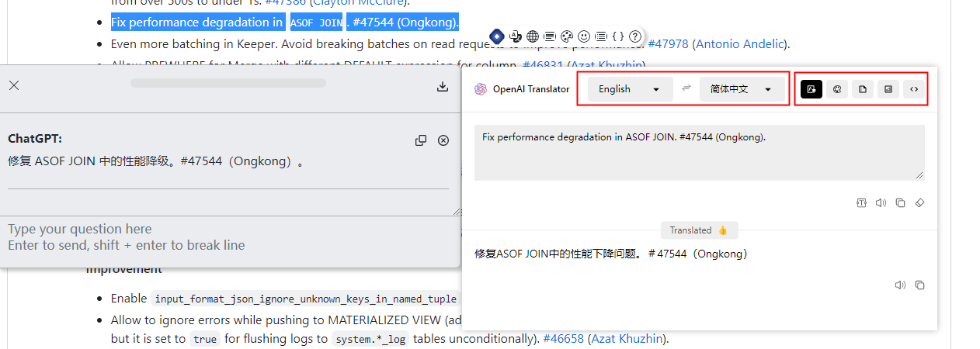
Task: Copy the ChatGPT response
Action: 421,140
